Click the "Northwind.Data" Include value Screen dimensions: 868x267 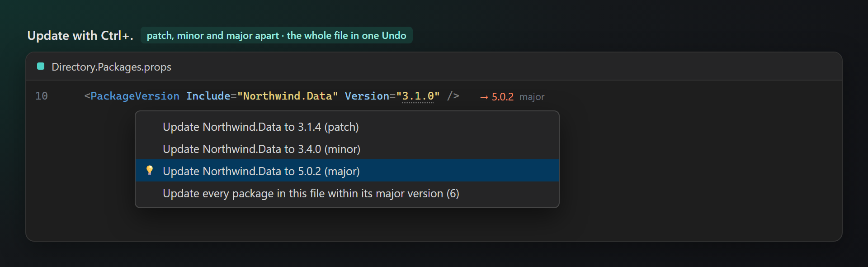click(288, 96)
